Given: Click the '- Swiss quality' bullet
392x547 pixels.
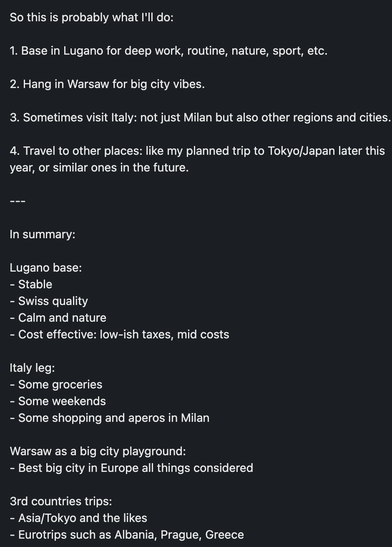Looking at the screenshot, I should pos(49,301).
